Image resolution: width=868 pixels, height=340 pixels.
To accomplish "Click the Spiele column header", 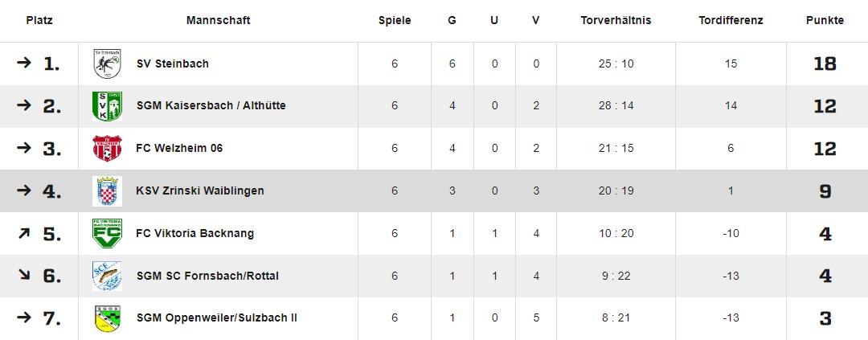I will (395, 21).
